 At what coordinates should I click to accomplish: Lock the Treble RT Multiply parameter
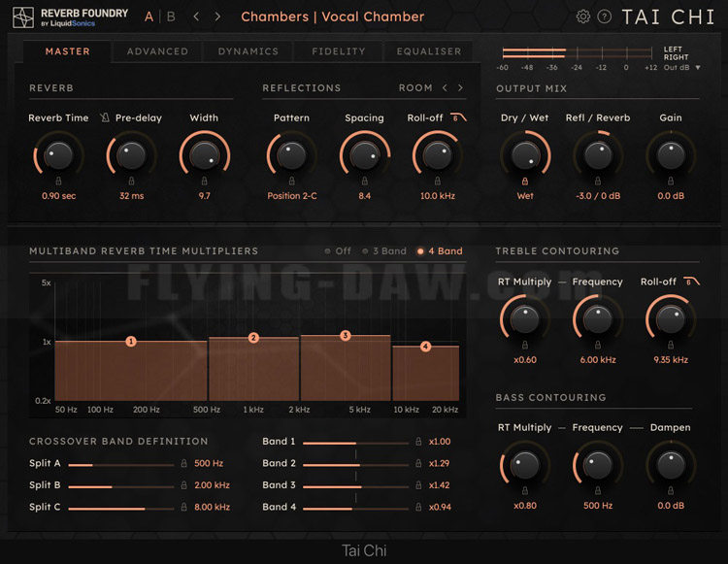525,345
